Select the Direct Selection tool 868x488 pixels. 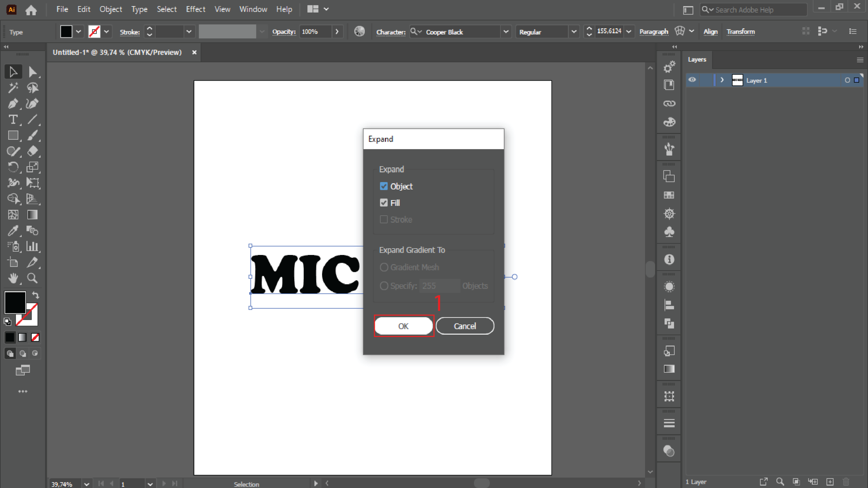click(32, 72)
